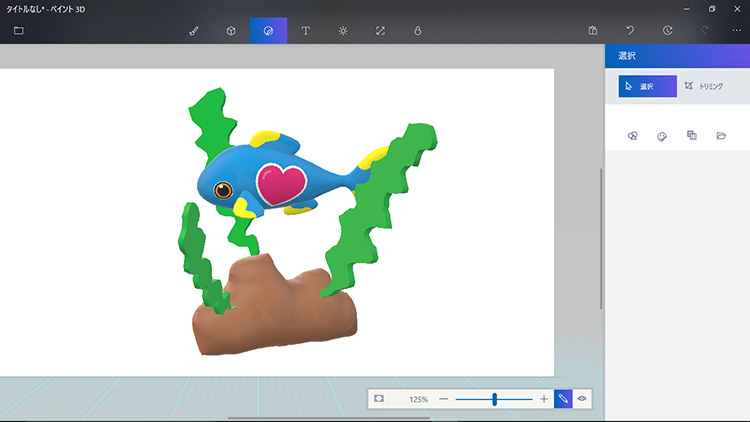Switch to the smiley stickers tab
750x422 pixels.
[x=662, y=136]
